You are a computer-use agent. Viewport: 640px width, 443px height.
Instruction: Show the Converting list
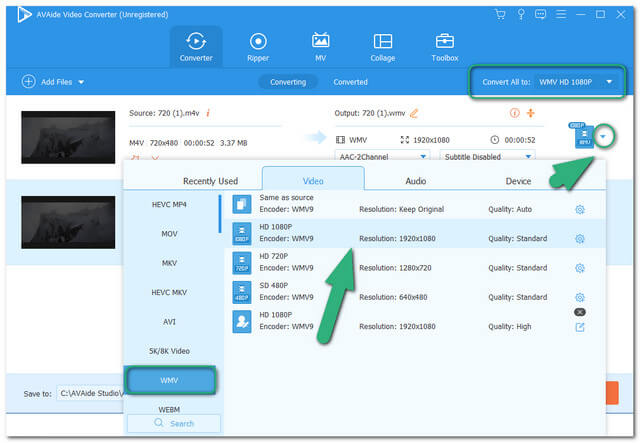pyautogui.click(x=288, y=82)
